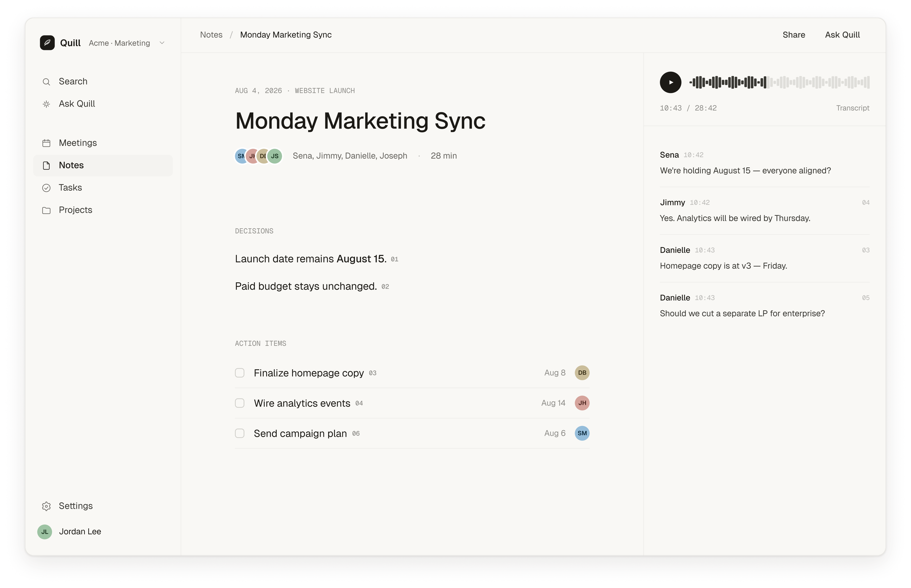
Task: Seek within the audio waveform
Action: 779,82
